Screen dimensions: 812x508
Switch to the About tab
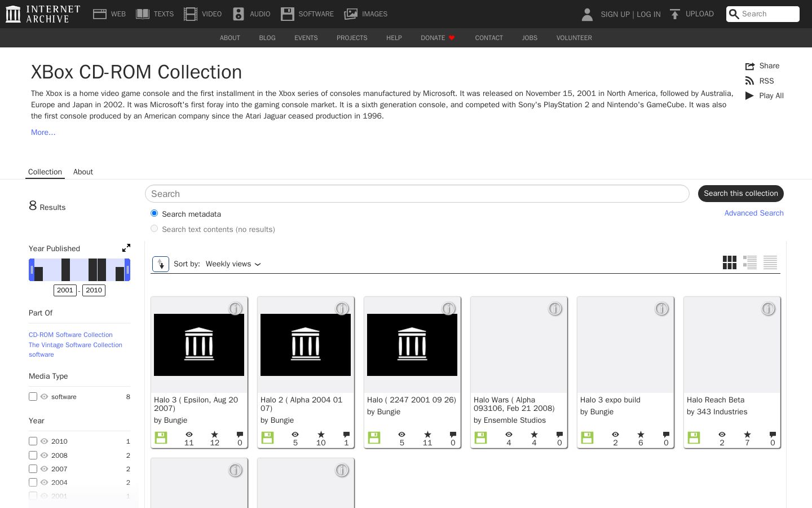click(x=83, y=172)
